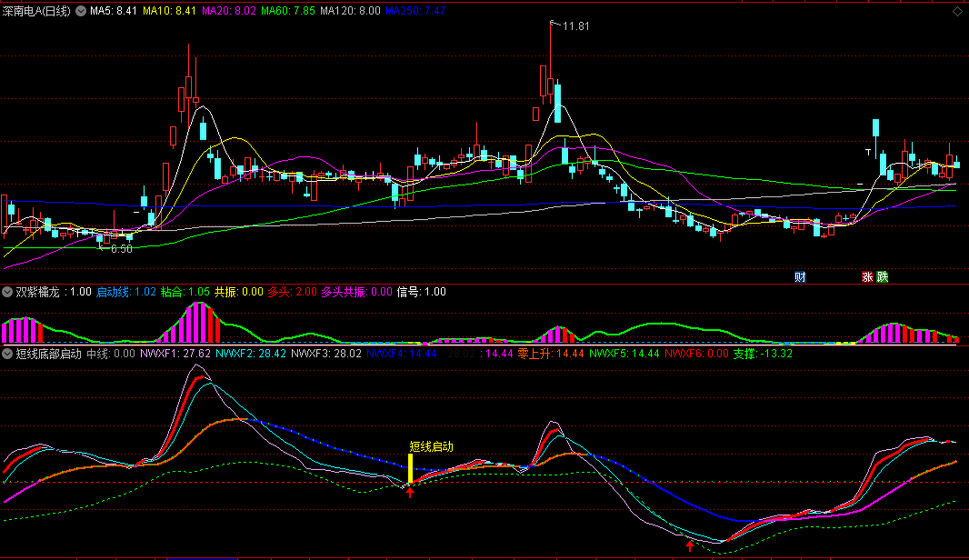Click the 双紫擒龙 indicator name

[x=38, y=292]
